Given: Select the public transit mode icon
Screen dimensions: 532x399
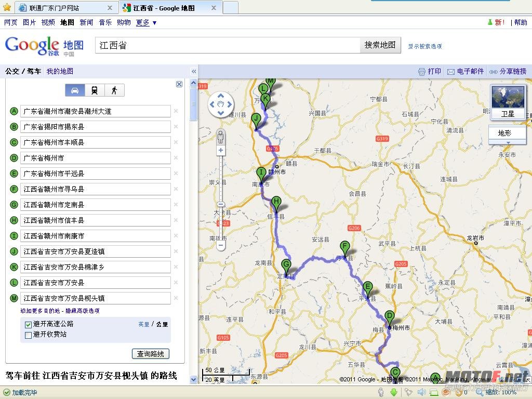Looking at the screenshot, I should point(95,90).
